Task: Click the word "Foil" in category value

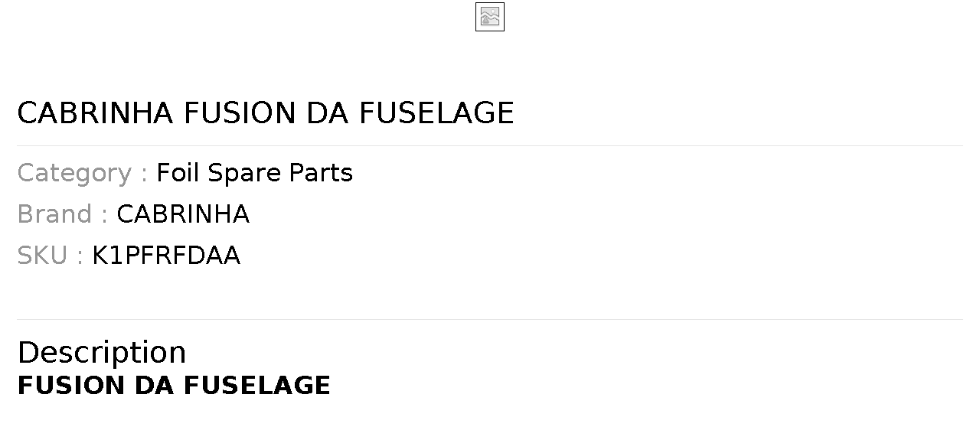Action: [178, 173]
